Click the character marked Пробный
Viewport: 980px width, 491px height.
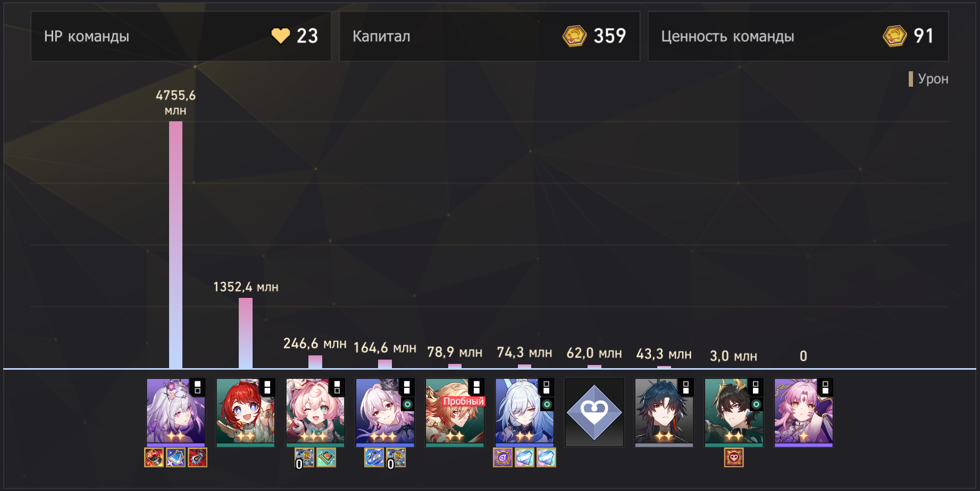click(455, 412)
